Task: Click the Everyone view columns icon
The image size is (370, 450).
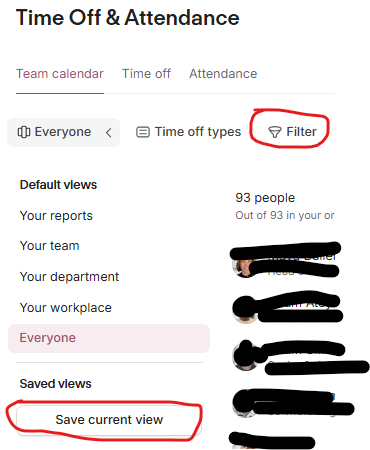Action: click(24, 132)
